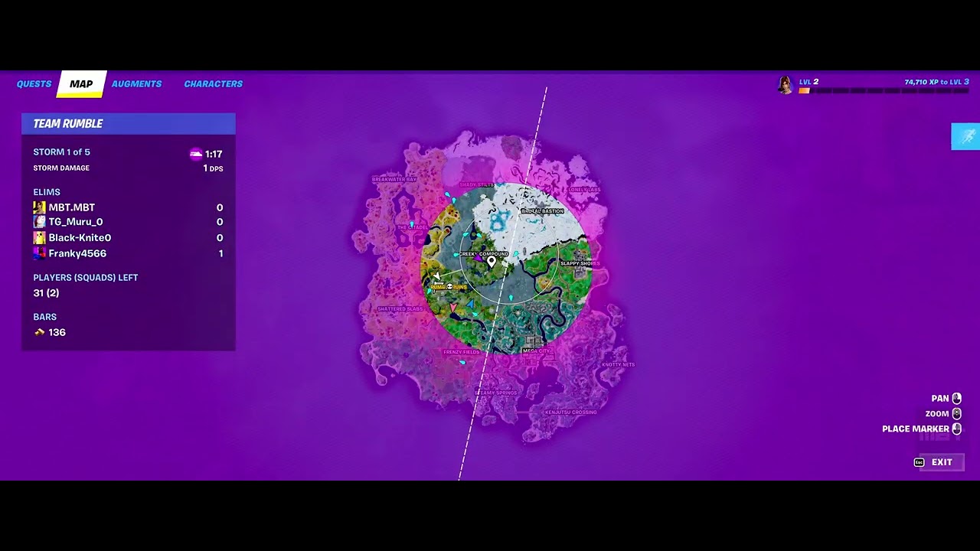The height and width of the screenshot is (551, 980).
Task: Click the mouse icon next to Zoom
Action: (956, 414)
